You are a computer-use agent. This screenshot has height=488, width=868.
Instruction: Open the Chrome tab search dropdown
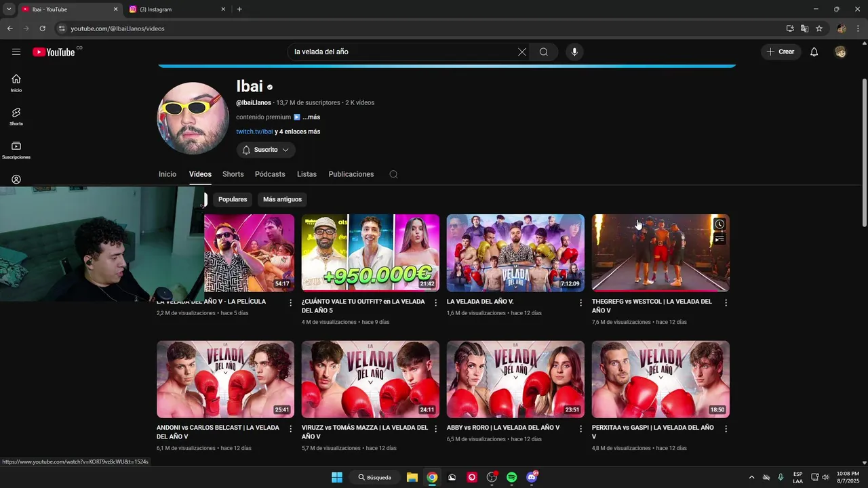[9, 9]
